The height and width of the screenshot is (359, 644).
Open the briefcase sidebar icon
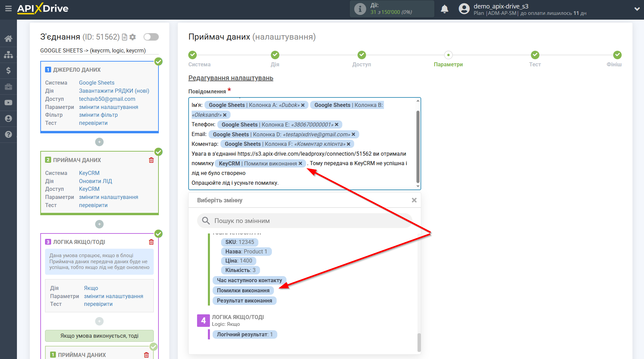point(8,87)
